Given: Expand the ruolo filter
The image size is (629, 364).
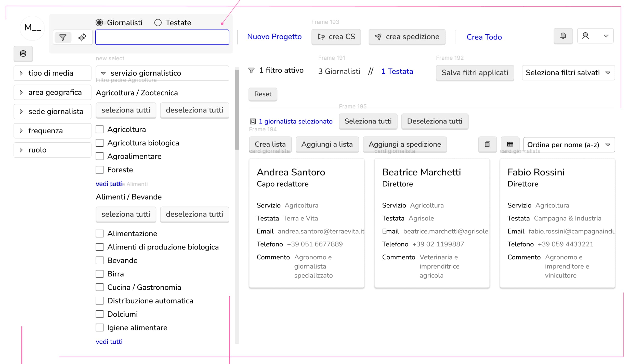Looking at the screenshot, I should point(53,150).
